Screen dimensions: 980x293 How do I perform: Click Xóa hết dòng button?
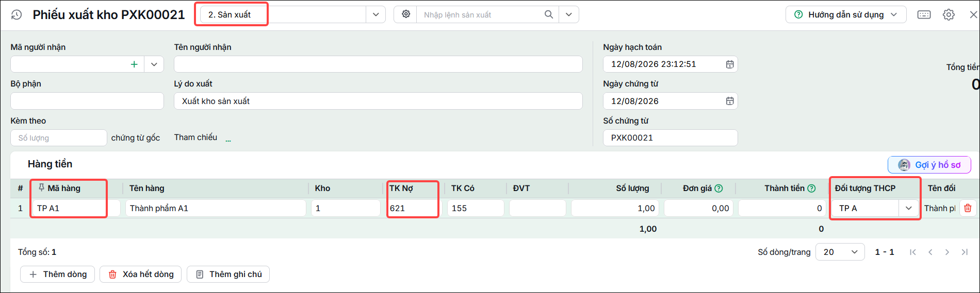(x=141, y=274)
